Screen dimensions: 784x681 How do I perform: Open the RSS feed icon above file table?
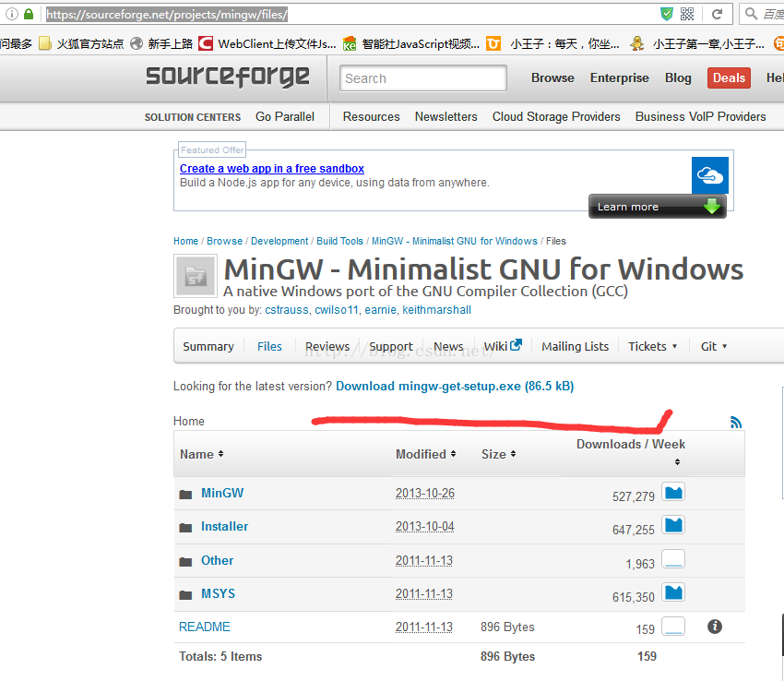pyautogui.click(x=735, y=423)
